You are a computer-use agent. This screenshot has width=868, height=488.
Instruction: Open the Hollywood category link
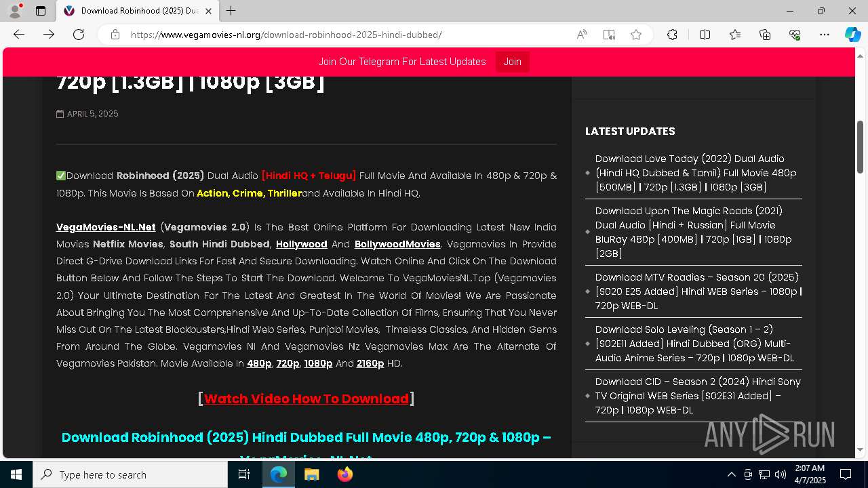coord(301,244)
